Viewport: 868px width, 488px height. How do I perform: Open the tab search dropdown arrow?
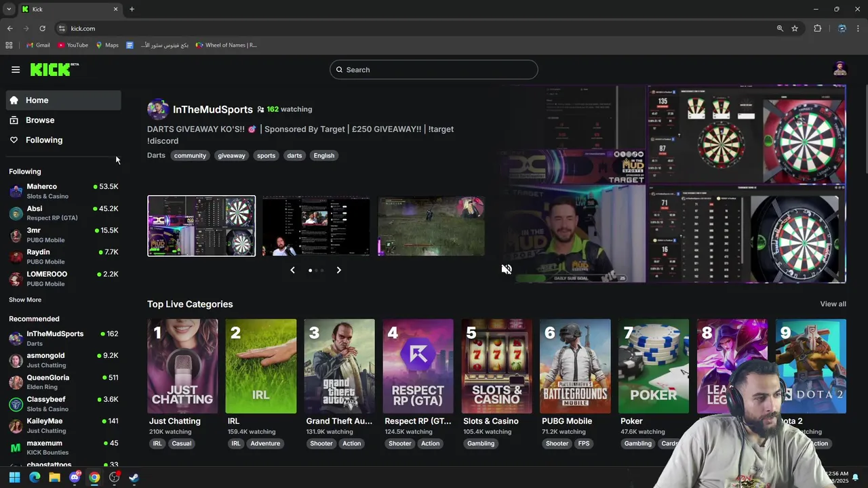click(x=9, y=9)
